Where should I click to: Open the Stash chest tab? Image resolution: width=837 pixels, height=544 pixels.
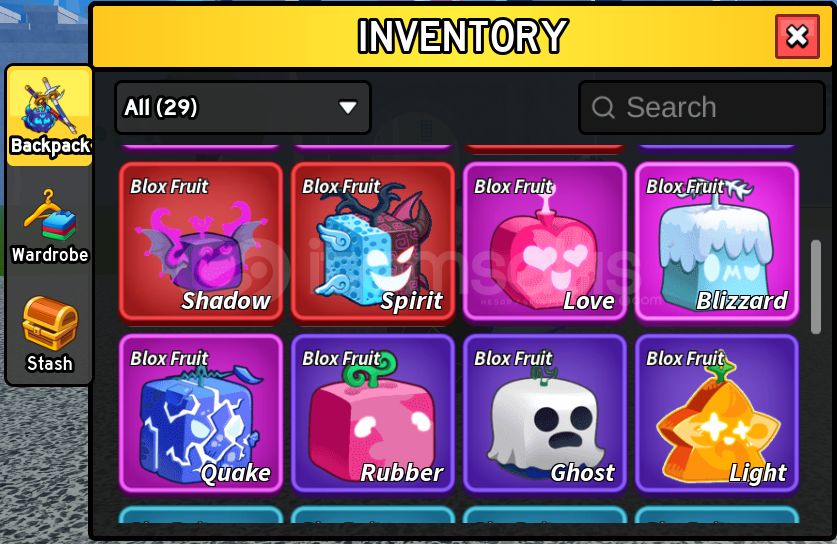(x=50, y=335)
